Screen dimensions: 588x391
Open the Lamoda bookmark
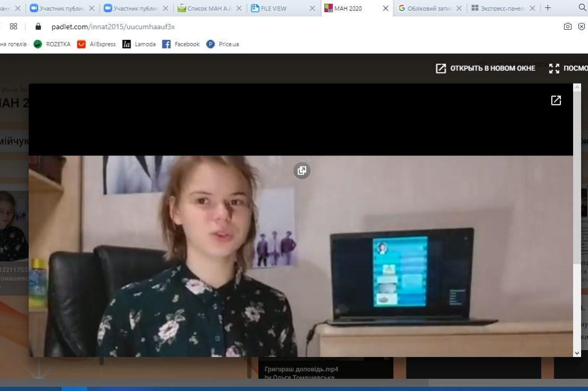[139, 44]
